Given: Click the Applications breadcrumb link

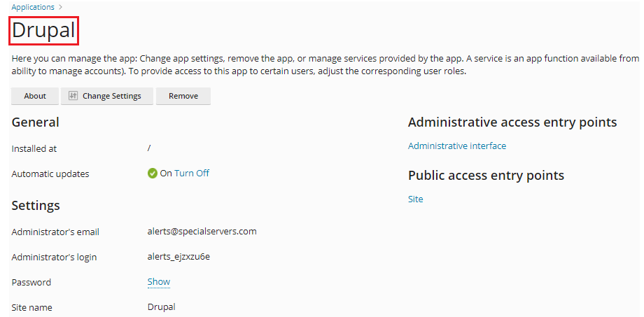Looking at the screenshot, I should (x=33, y=7).
